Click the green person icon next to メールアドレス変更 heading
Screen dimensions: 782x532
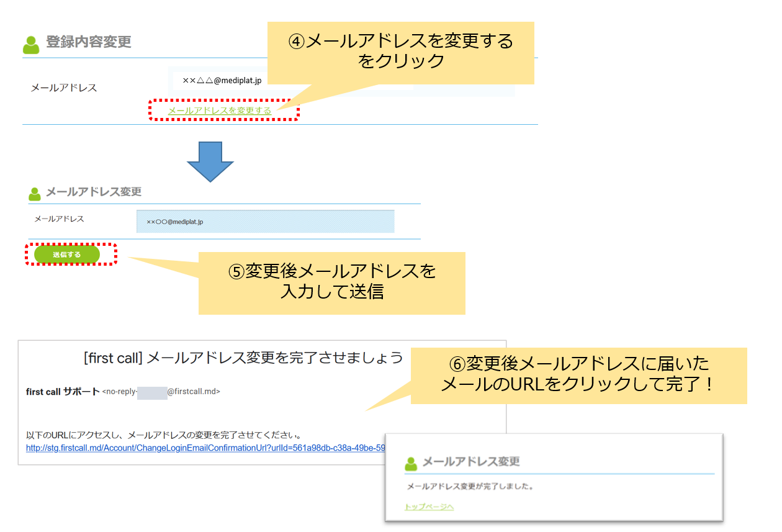pos(34,192)
